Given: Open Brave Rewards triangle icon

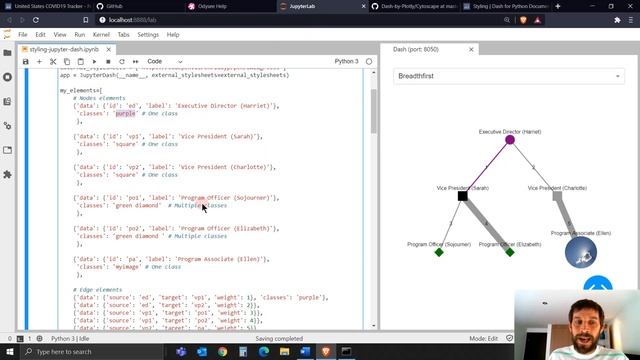Looking at the screenshot, I should point(538,20).
